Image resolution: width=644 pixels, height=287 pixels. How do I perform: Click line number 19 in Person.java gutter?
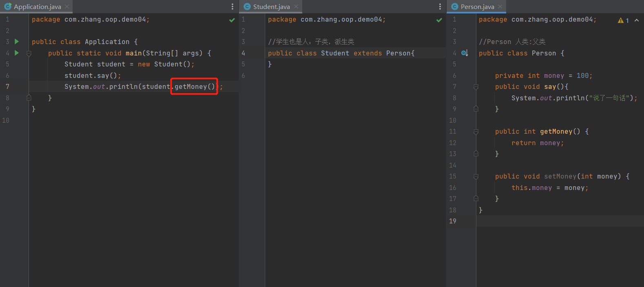tap(453, 221)
